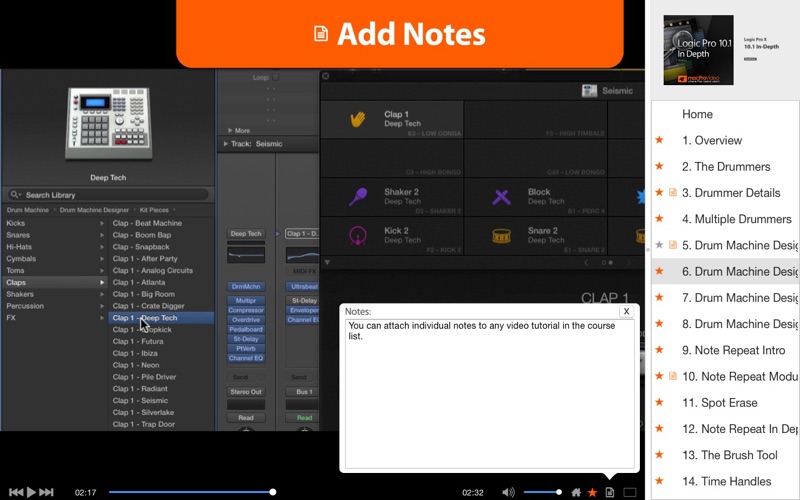The height and width of the screenshot is (500, 800).
Task: Adjust the volume slider handle
Action: pyautogui.click(x=559, y=492)
